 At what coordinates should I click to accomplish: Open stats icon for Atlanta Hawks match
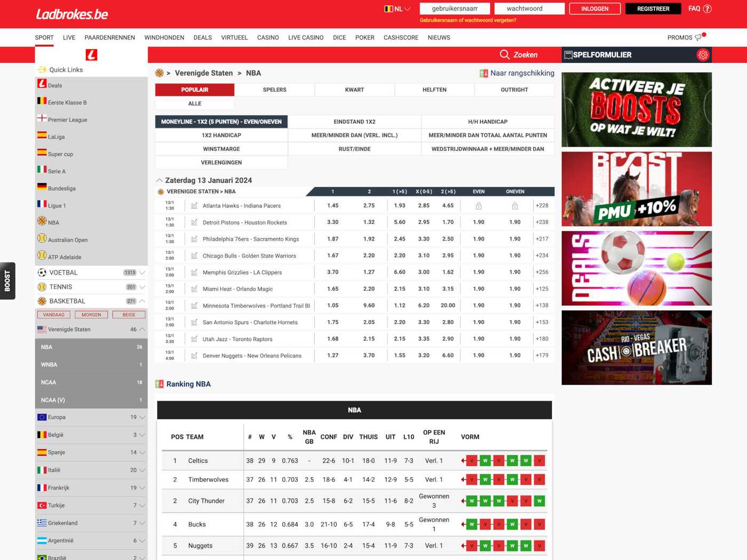[x=194, y=205]
